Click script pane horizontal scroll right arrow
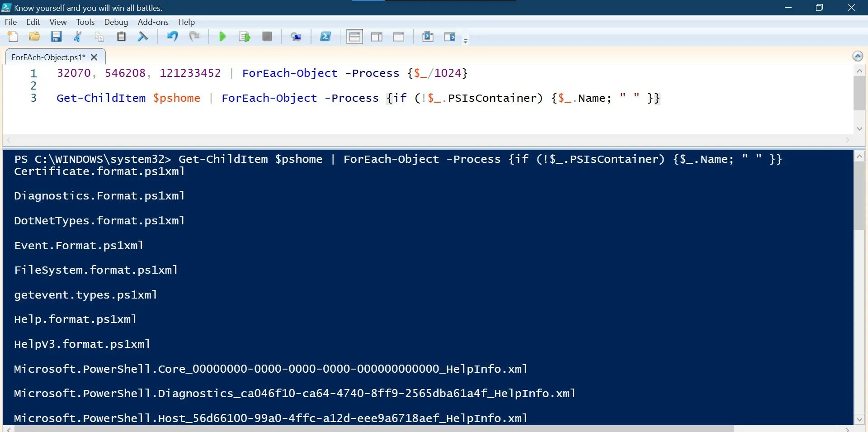The image size is (868, 432). [x=848, y=140]
